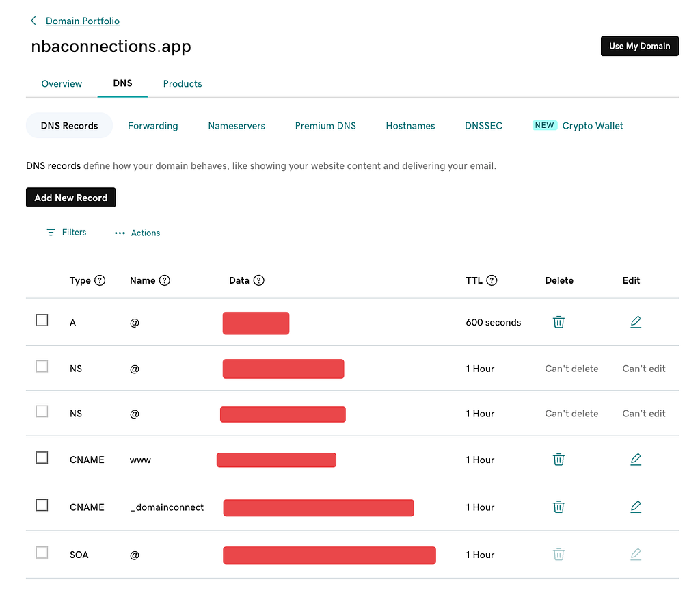700x597 pixels.
Task: Edit the _domainconnect CNAME record
Action: pos(636,507)
